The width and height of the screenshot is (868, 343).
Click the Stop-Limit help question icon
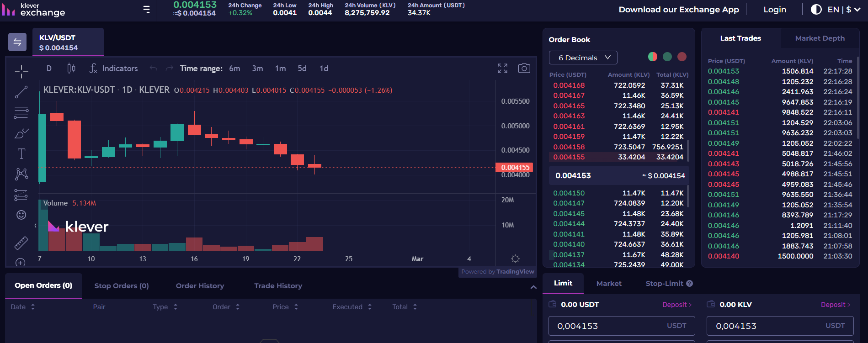pos(689,284)
